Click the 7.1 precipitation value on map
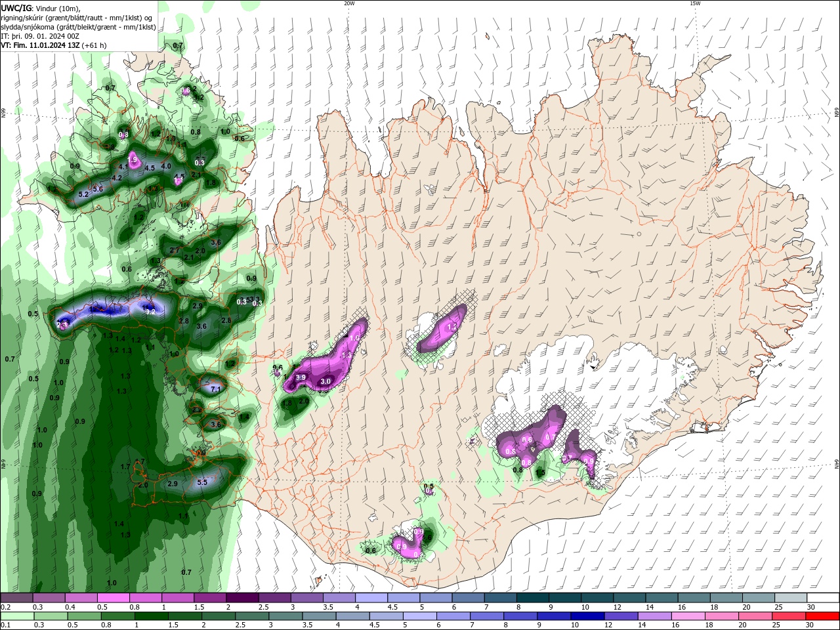This screenshot has width=840, height=630. (215, 389)
